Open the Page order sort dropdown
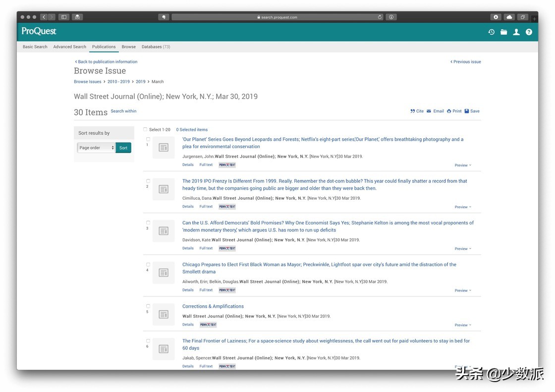 click(96, 148)
